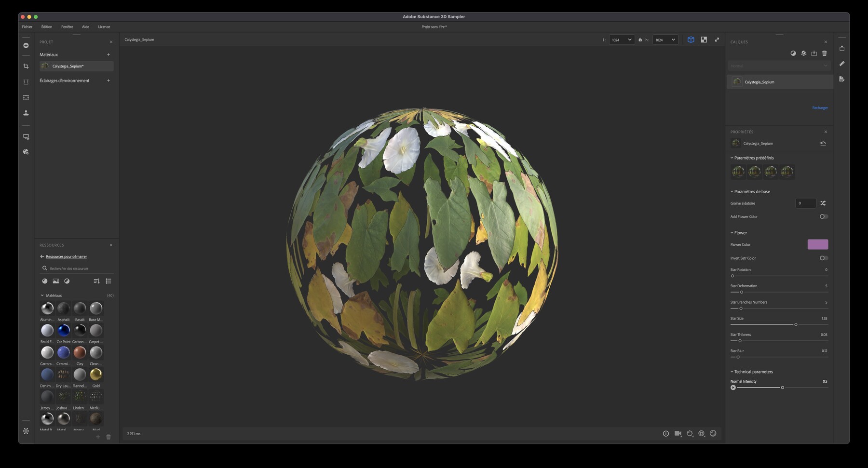Toggle the lock icon between width and height fields
The width and height of the screenshot is (868, 468).
(640, 40)
